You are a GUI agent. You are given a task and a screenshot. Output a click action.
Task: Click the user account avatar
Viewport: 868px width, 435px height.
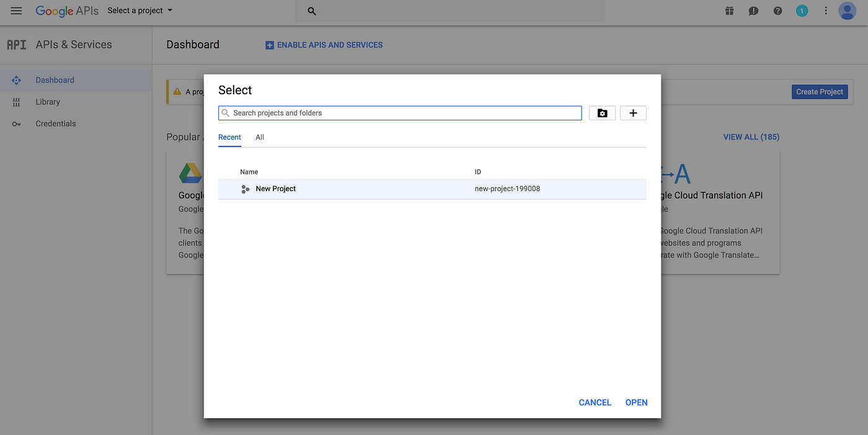pyautogui.click(x=847, y=11)
